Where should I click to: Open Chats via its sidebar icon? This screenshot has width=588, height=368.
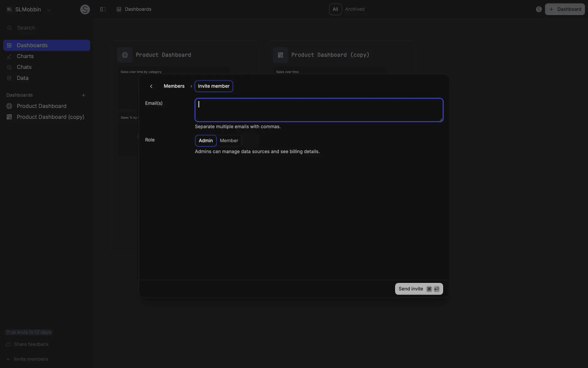click(9, 67)
